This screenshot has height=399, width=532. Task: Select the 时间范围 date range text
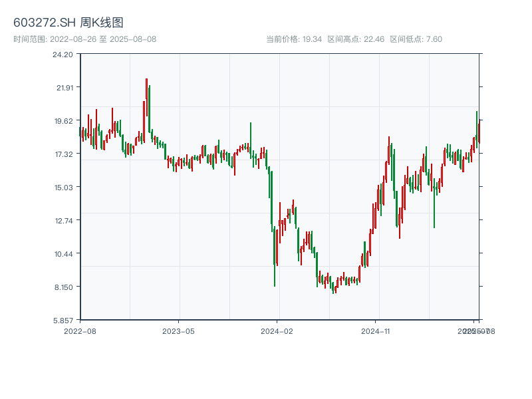(x=85, y=39)
